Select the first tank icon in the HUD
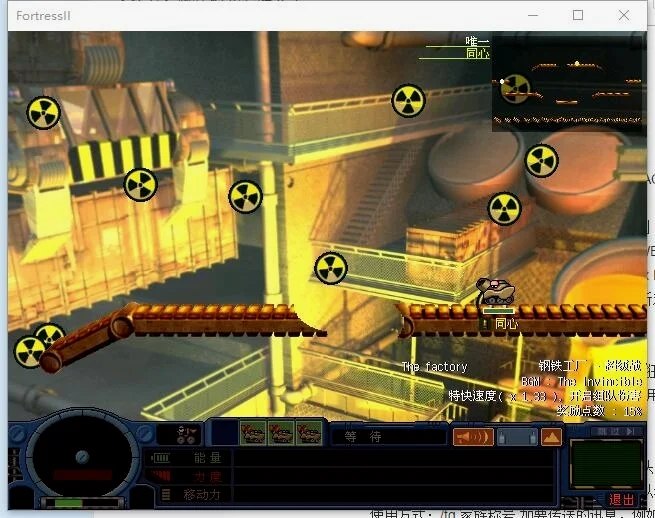The image size is (655, 518). pos(253,433)
